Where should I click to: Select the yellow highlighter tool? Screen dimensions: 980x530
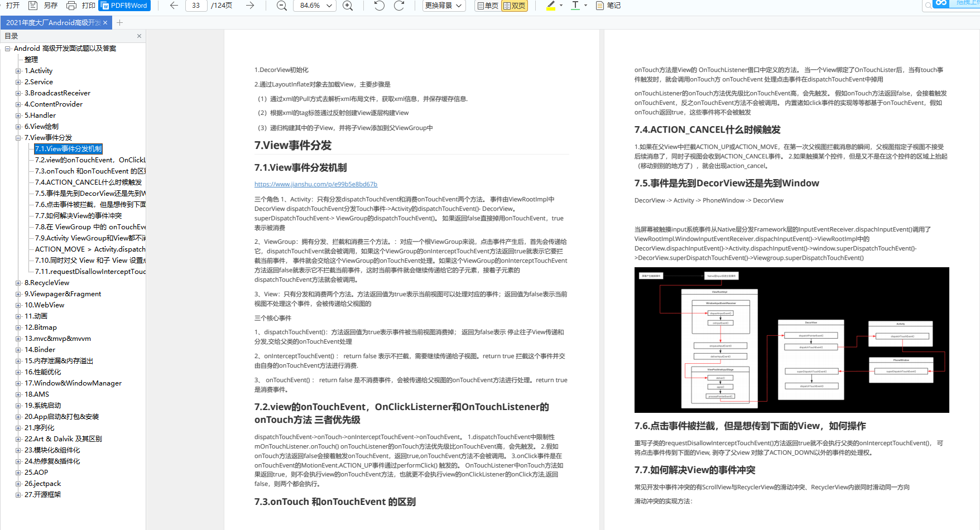click(551, 6)
